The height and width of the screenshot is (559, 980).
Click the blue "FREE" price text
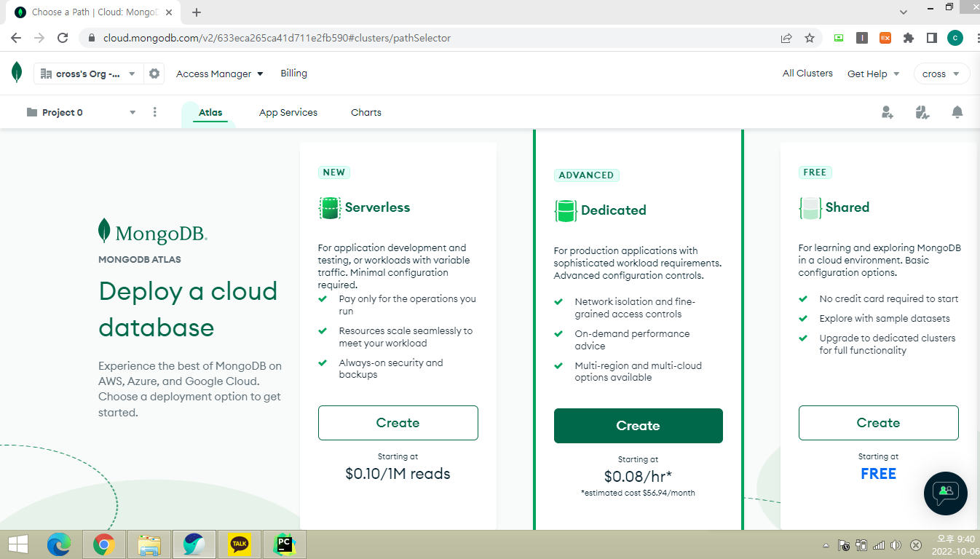879,474
